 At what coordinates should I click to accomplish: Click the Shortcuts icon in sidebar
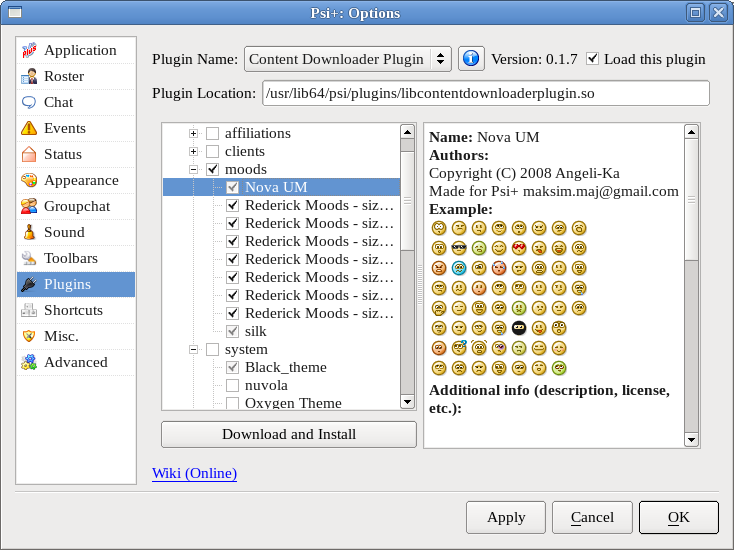coord(29,310)
